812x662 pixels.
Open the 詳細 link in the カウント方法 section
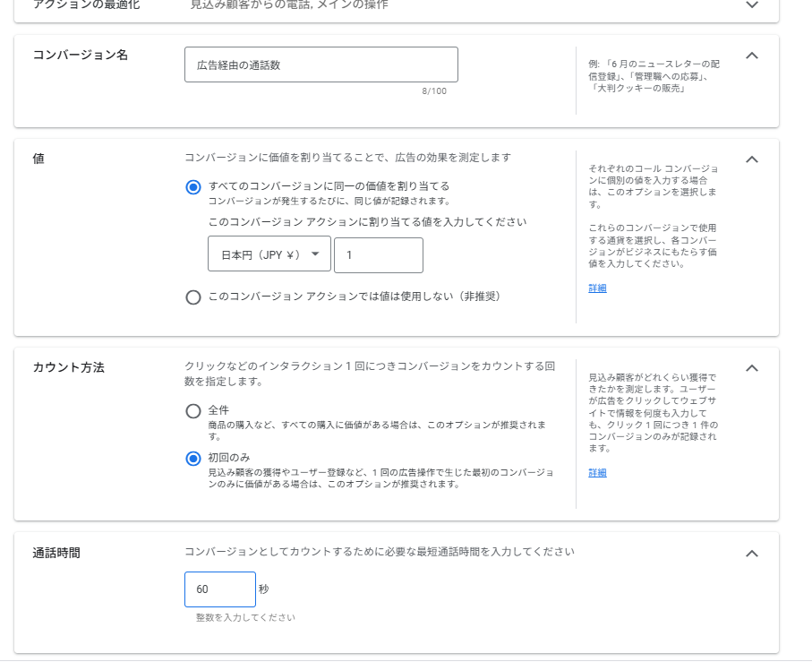597,473
